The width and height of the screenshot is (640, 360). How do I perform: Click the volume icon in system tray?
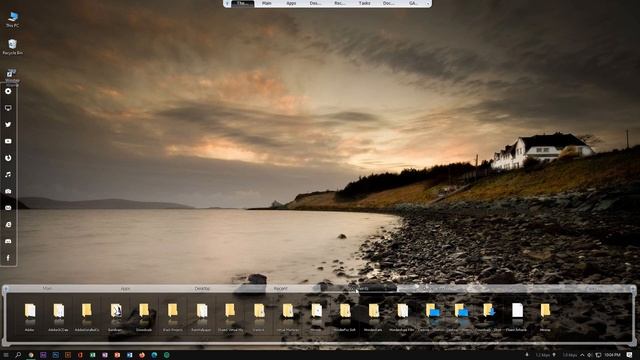(x=590, y=355)
